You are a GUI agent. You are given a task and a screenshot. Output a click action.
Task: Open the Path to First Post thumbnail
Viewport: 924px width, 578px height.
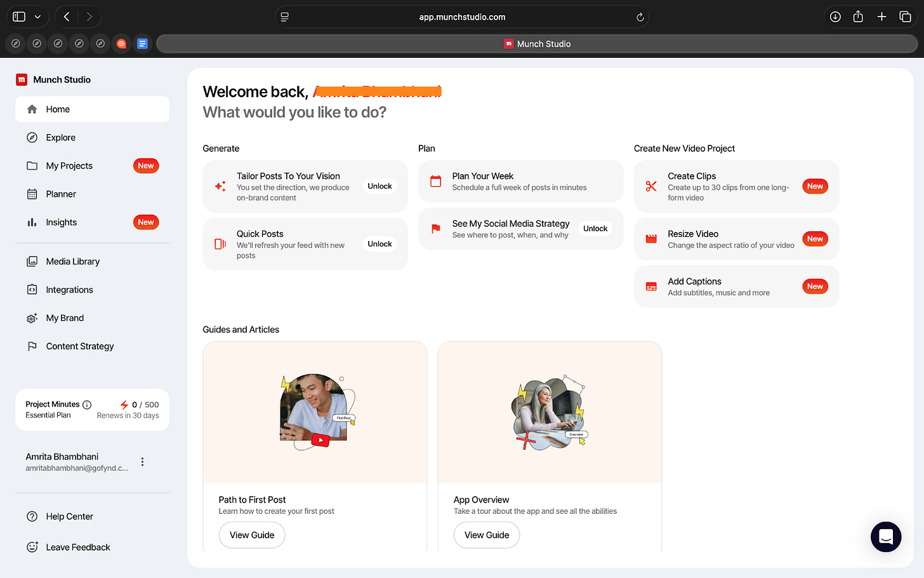[315, 412]
